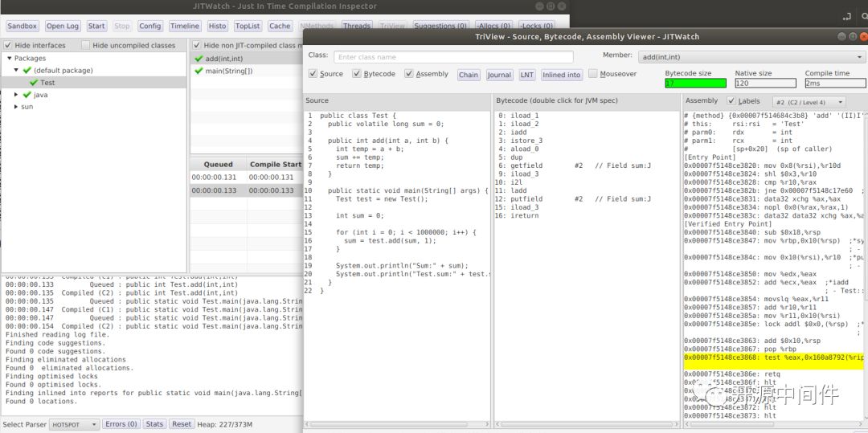Toggle the Bytecode checkbox in TriView
Image resolution: width=868 pixels, height=433 pixels.
point(357,74)
